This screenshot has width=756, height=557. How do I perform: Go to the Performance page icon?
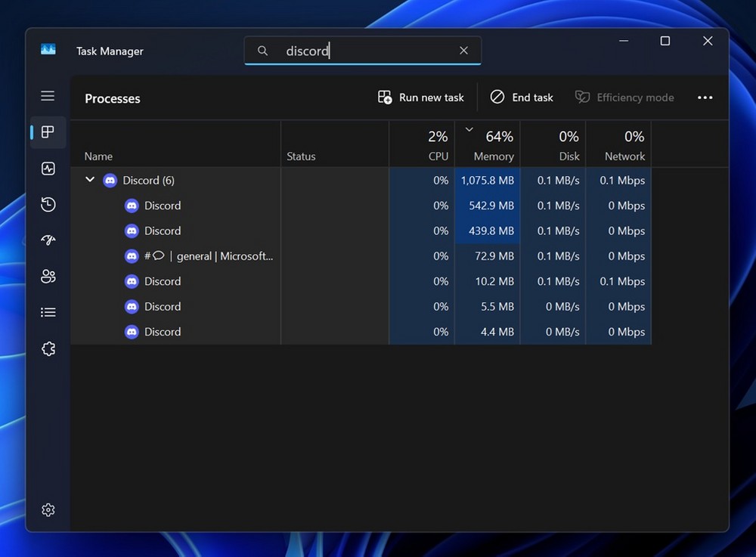pyautogui.click(x=48, y=169)
